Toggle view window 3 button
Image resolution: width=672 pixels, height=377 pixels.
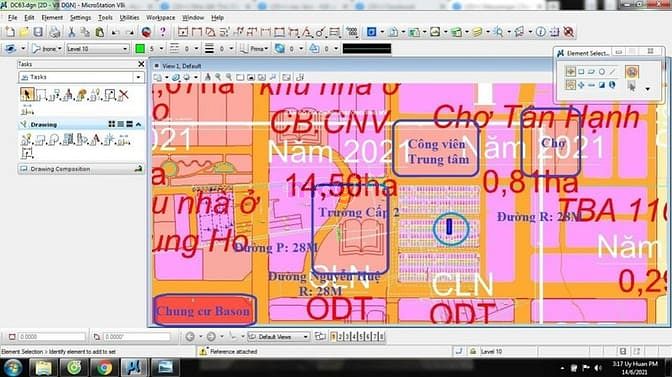point(347,337)
